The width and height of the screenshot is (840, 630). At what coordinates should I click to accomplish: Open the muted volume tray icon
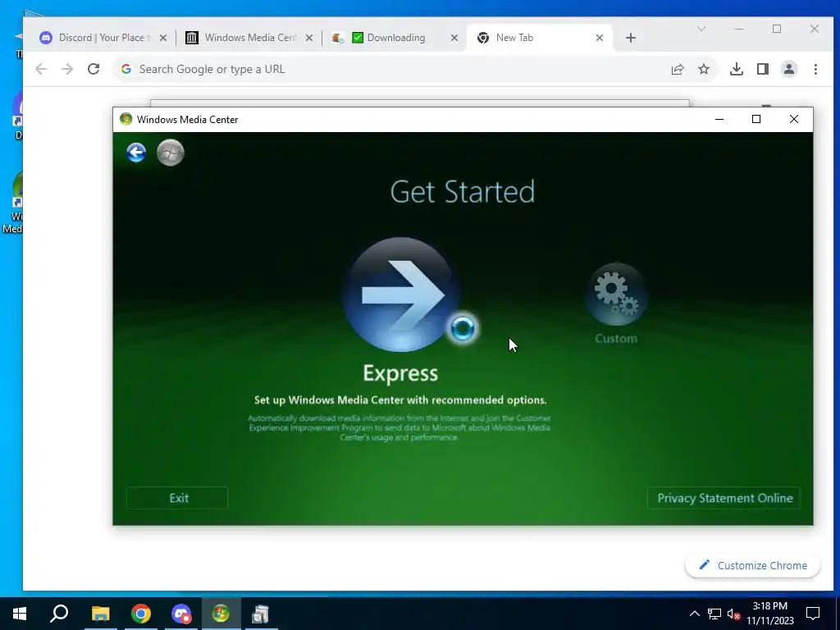coord(734,614)
